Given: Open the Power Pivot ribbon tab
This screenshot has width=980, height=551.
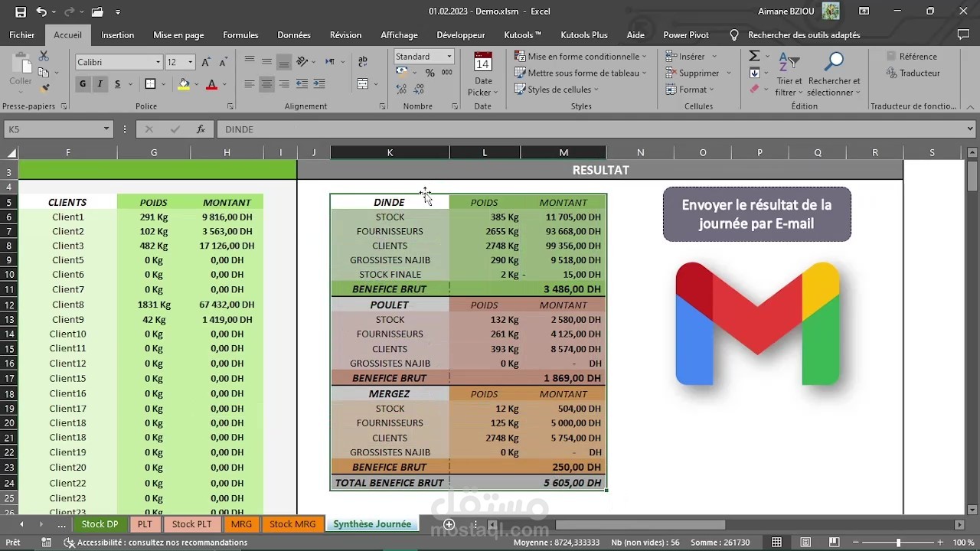Looking at the screenshot, I should [686, 35].
